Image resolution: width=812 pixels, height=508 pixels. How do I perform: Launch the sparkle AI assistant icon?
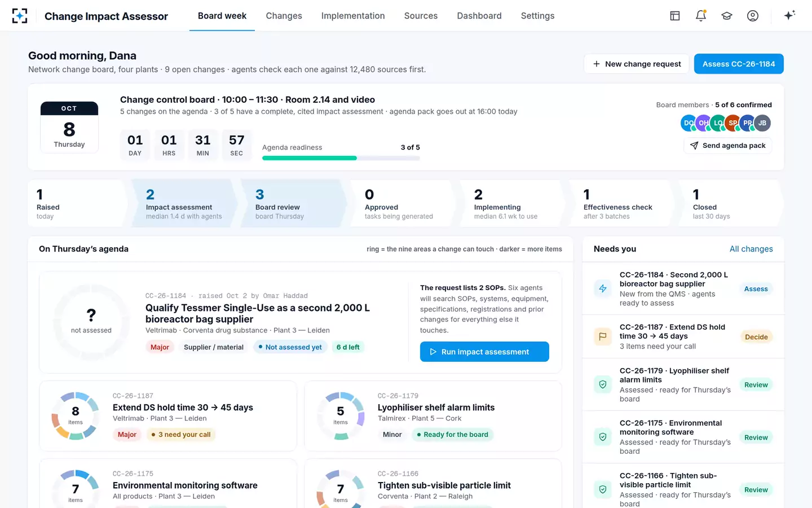click(x=789, y=15)
